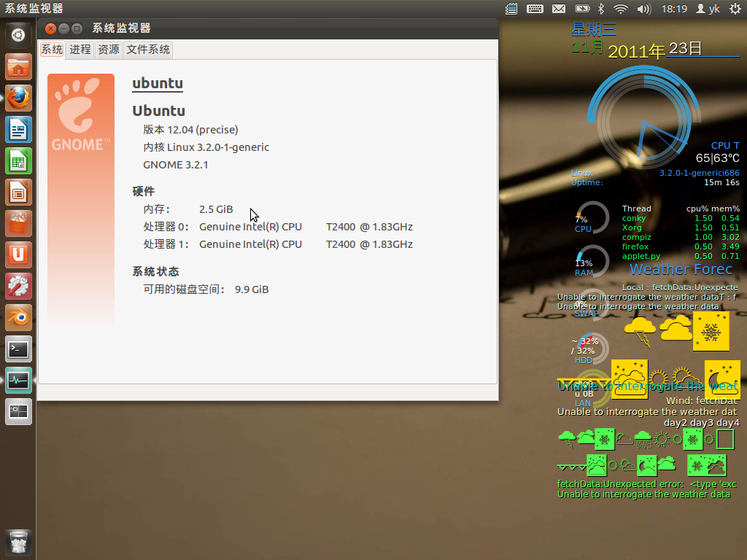747x560 pixels.
Task: Click the yellow snowflake weather tile
Action: click(x=711, y=332)
